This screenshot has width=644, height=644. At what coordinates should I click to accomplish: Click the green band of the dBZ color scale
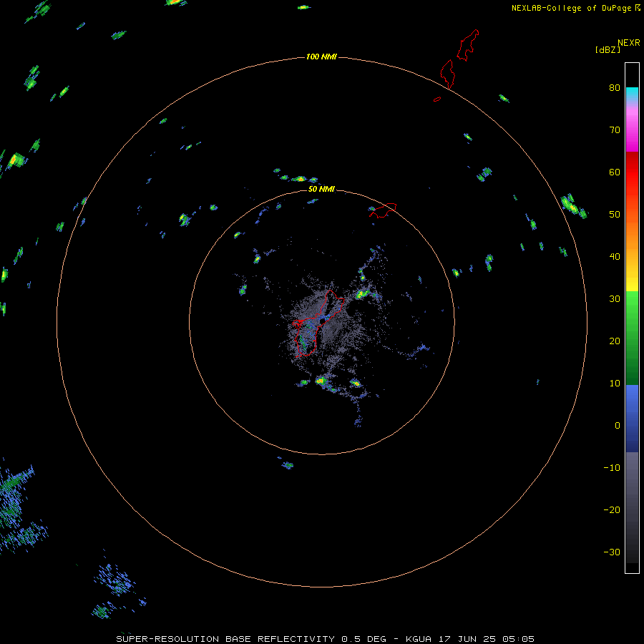(632, 338)
